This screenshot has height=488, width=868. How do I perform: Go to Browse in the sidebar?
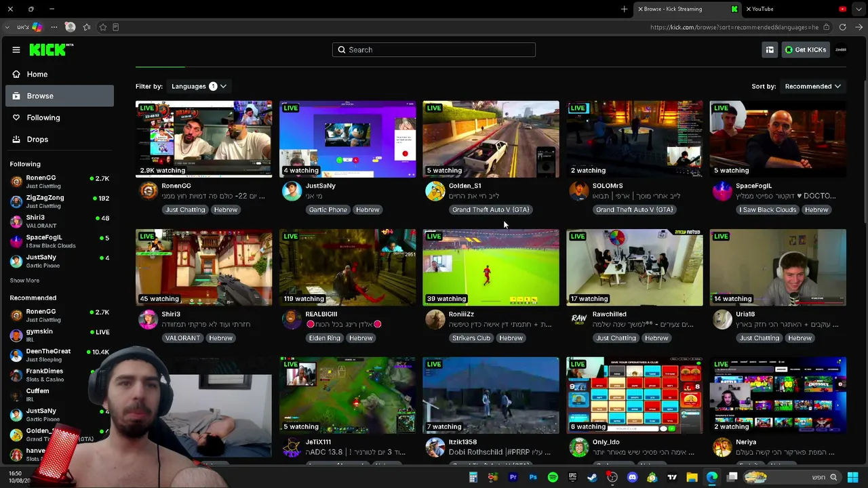click(60, 96)
